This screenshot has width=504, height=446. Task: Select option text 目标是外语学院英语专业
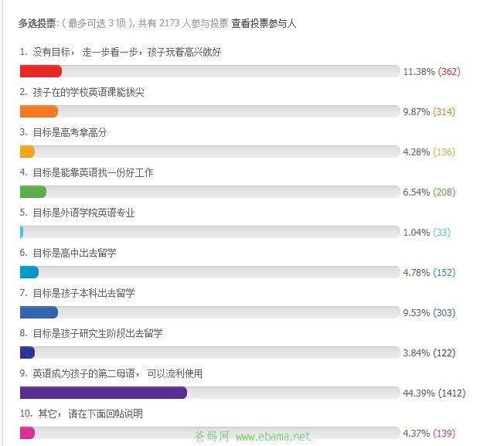coord(83,213)
